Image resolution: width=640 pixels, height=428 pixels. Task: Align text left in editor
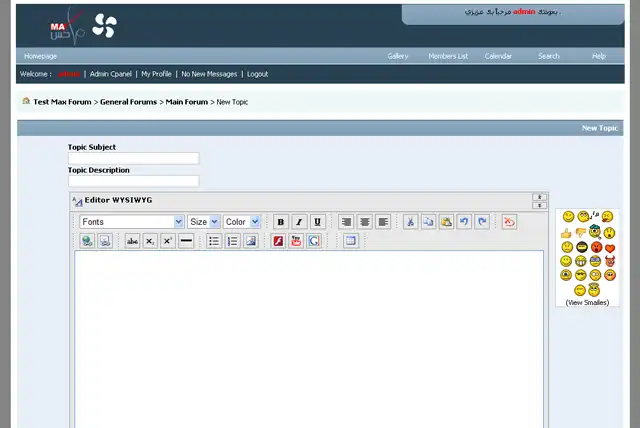click(383, 222)
